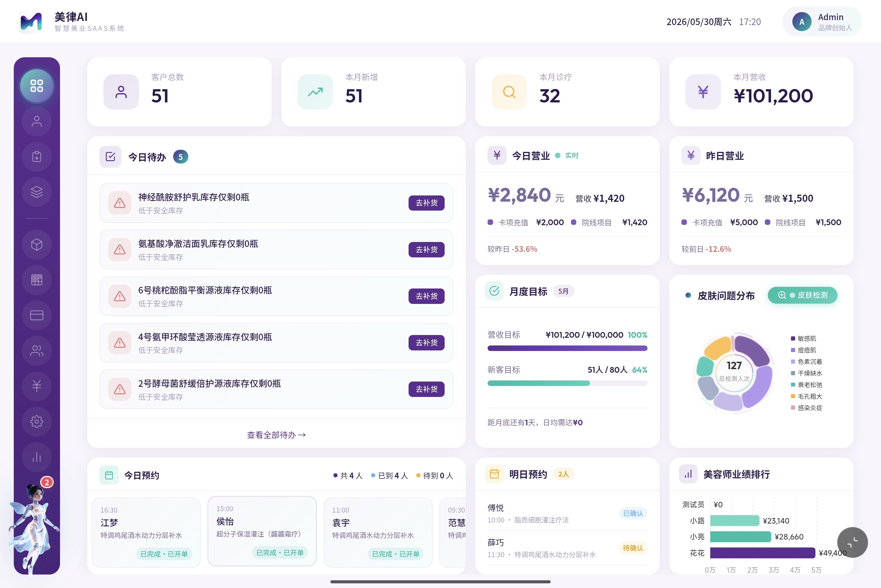Viewport: 881px width, 588px height.
Task: Click the 客户总数 person icon
Action: pyautogui.click(x=121, y=92)
